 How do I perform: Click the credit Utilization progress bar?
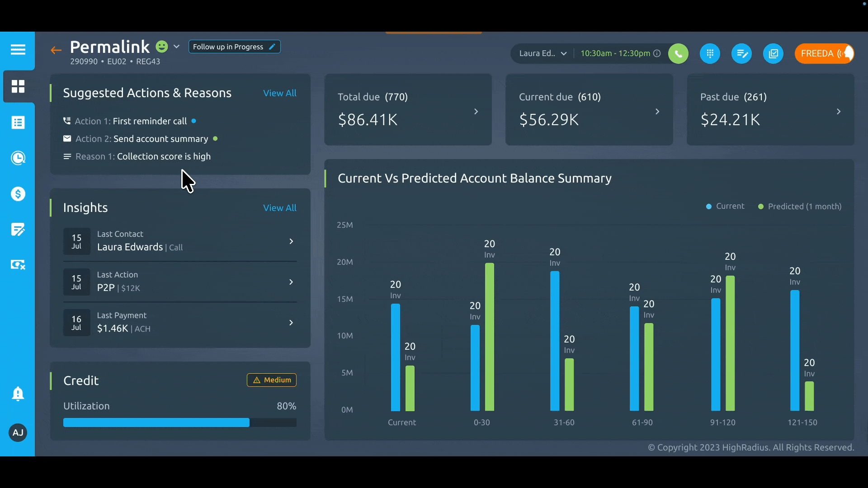tap(179, 422)
